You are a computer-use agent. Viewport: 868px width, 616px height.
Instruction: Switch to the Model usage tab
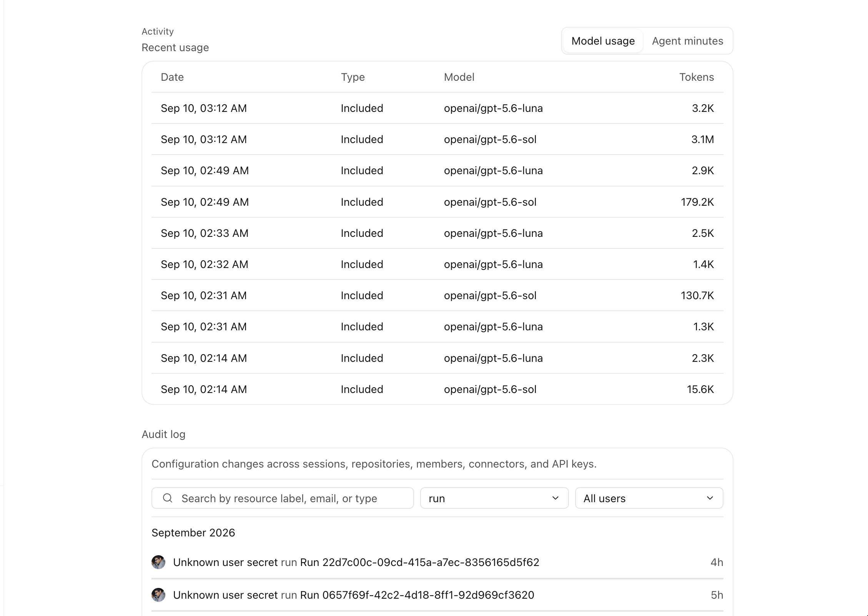click(603, 41)
